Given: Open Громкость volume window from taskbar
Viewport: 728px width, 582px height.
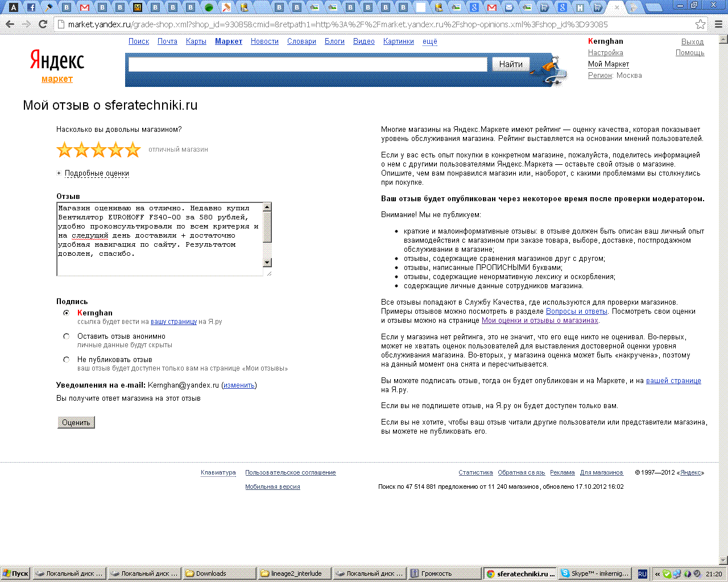Looking at the screenshot, I should pyautogui.click(x=445, y=573).
